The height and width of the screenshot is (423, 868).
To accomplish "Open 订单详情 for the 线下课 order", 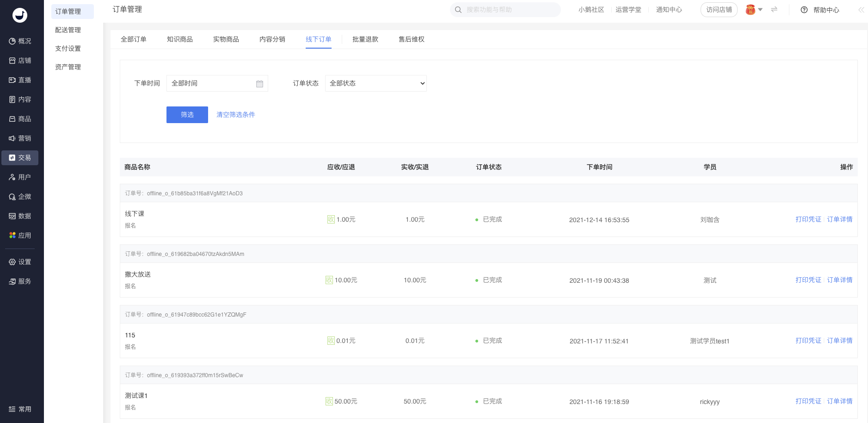I will (839, 219).
